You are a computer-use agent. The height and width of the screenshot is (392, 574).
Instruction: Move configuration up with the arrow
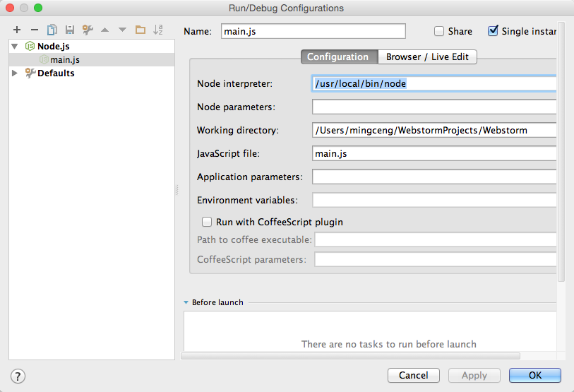(x=104, y=30)
